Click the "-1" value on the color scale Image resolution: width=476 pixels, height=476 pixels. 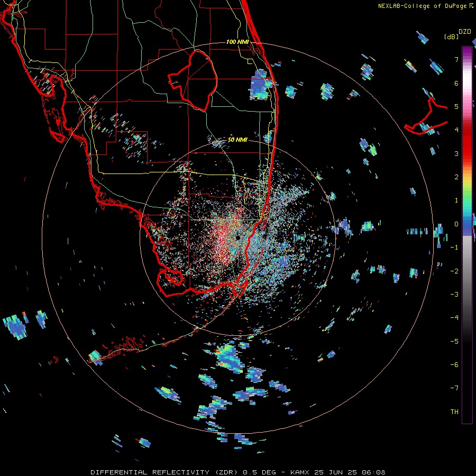coord(454,248)
